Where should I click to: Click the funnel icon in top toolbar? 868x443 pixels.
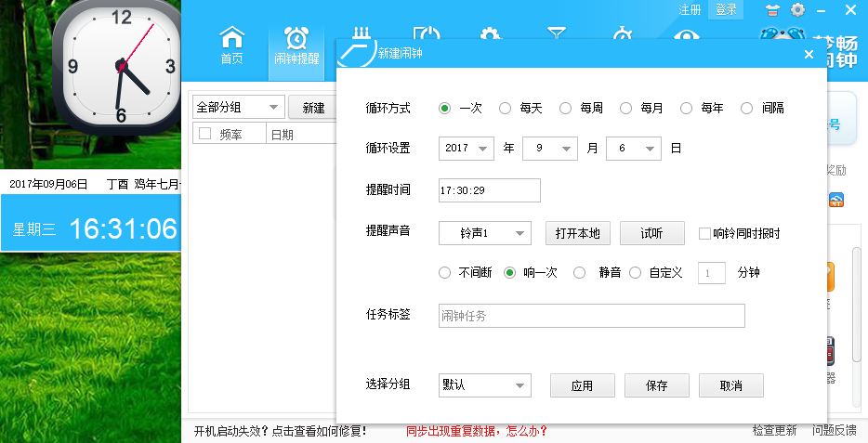(x=556, y=33)
